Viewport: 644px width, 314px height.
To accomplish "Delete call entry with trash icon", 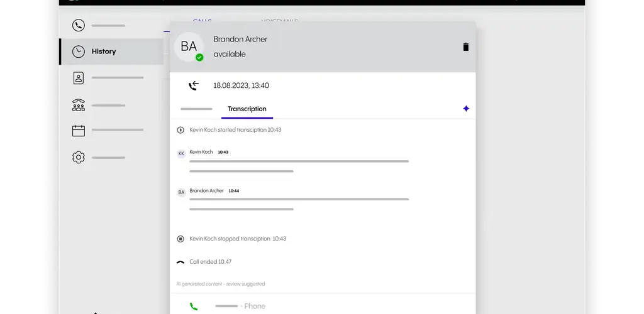I will 465,47.
